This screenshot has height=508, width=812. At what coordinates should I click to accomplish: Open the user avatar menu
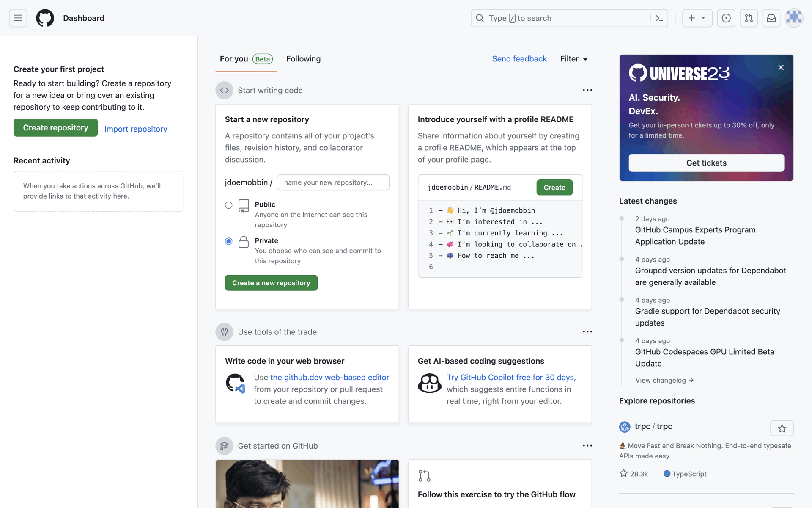pyautogui.click(x=794, y=18)
